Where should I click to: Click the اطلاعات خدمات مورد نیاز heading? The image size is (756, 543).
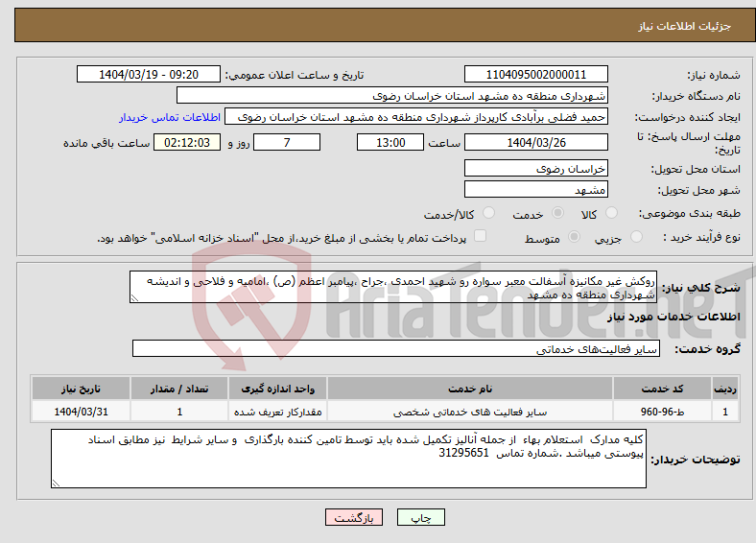tap(673, 317)
